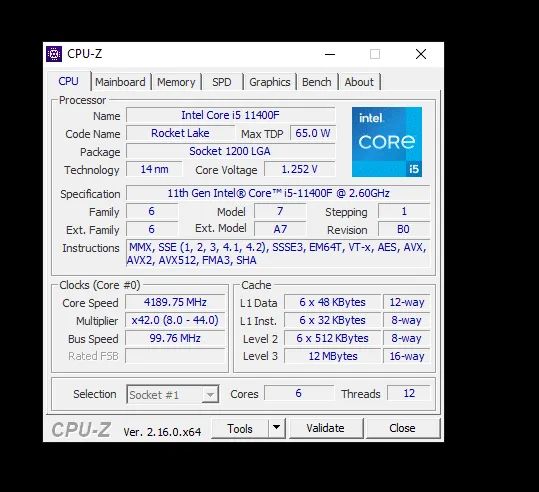This screenshot has height=492, width=539.
Task: Click the Core Voltage value 1.252 V
Action: tap(299, 169)
